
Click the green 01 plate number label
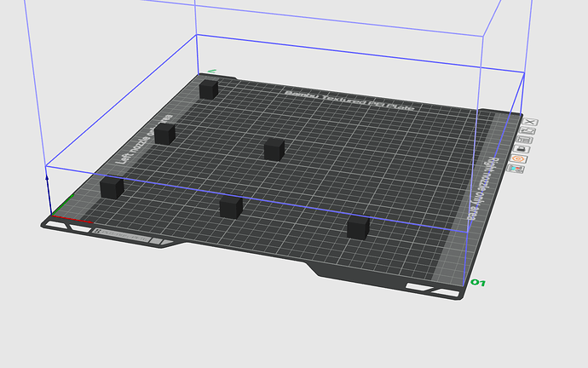pos(478,283)
